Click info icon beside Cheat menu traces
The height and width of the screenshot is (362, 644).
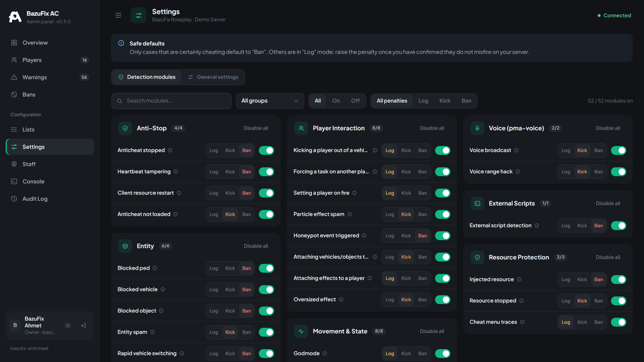click(x=522, y=322)
